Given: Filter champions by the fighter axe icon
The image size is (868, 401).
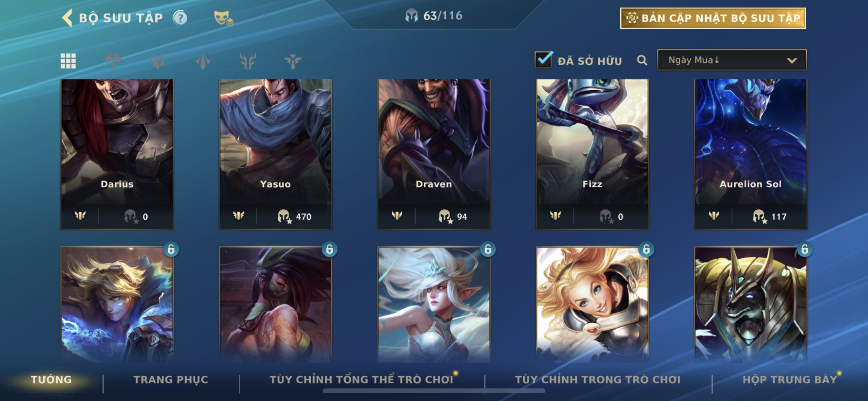Looking at the screenshot, I should [113, 61].
